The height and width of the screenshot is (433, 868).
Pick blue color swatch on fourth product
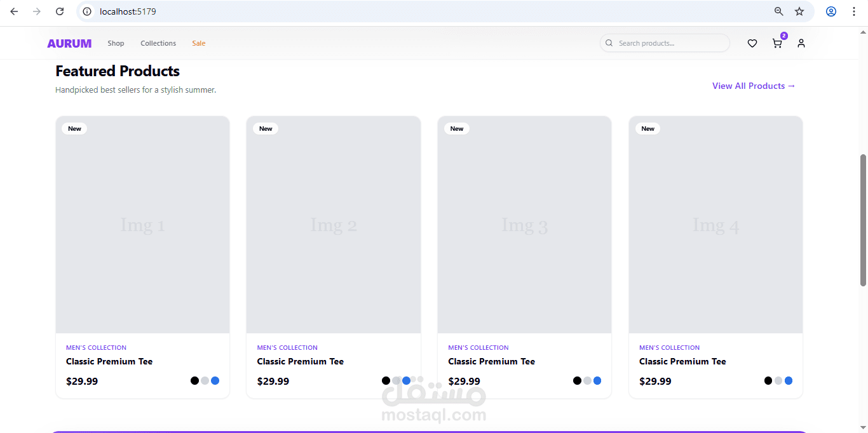789,381
